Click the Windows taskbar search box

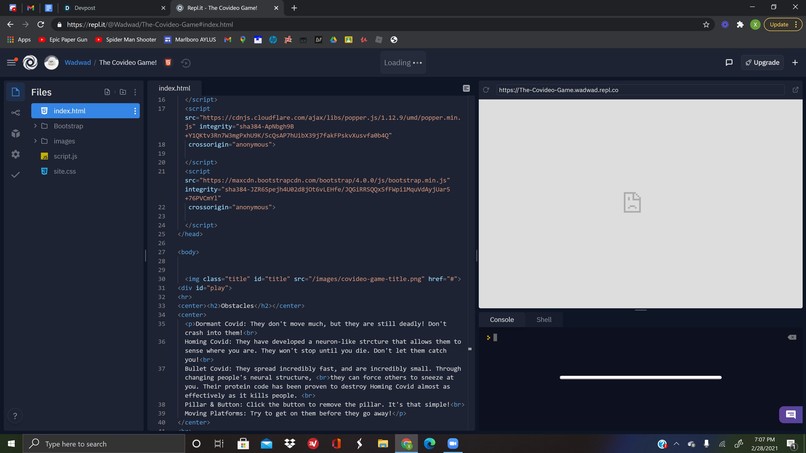(x=104, y=443)
